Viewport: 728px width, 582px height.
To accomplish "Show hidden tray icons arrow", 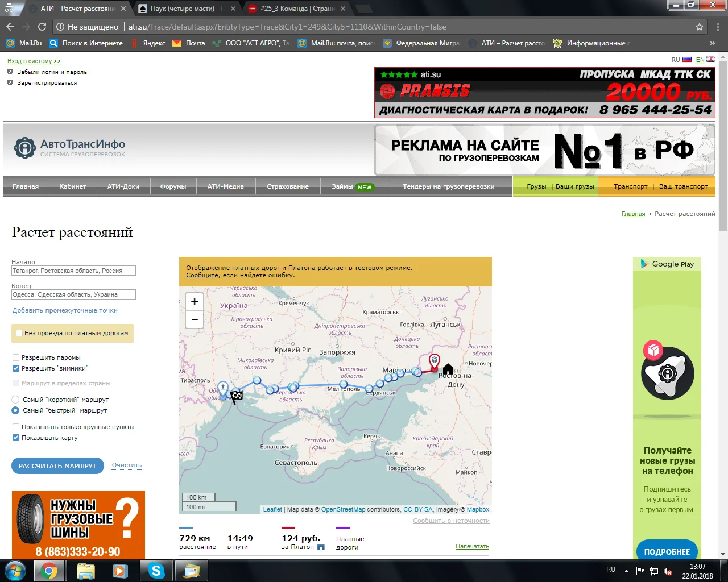I will coord(626,571).
